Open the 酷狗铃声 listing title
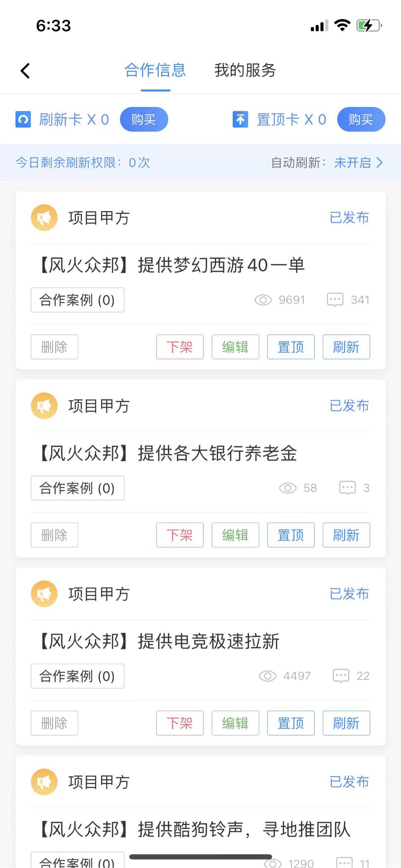Viewport: 401px width, 868px height. tap(195, 829)
